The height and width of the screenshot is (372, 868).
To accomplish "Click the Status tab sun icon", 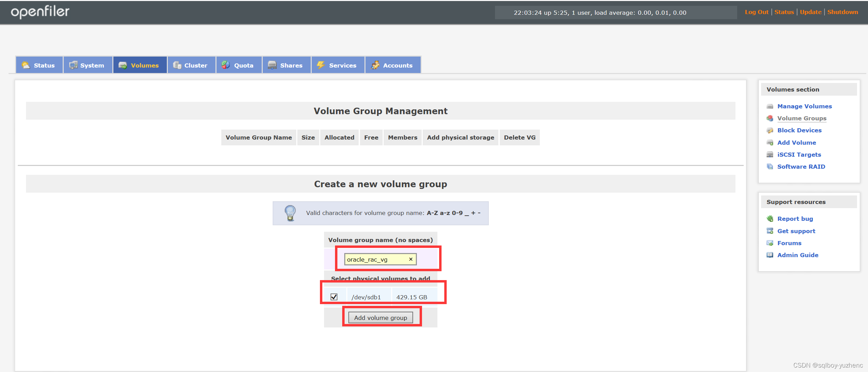I will coord(26,65).
